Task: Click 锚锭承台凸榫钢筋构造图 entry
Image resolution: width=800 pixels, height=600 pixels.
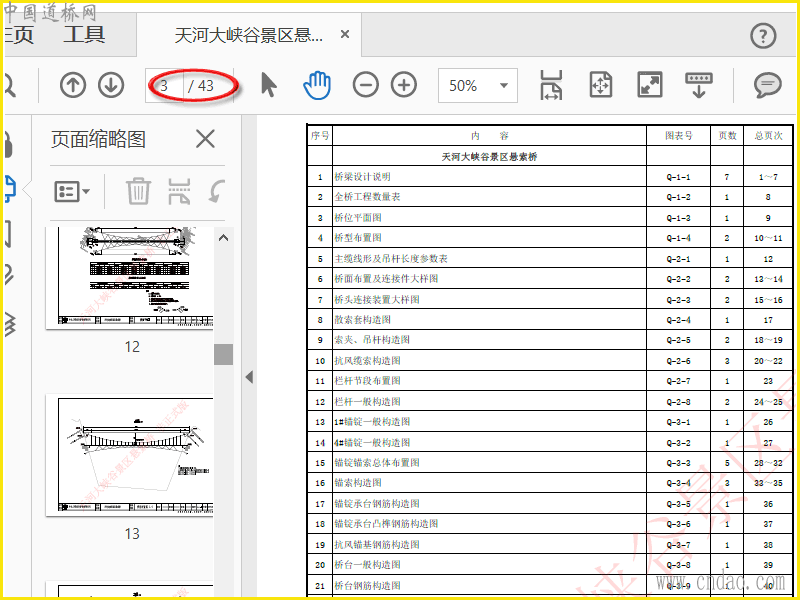Action: (386, 524)
